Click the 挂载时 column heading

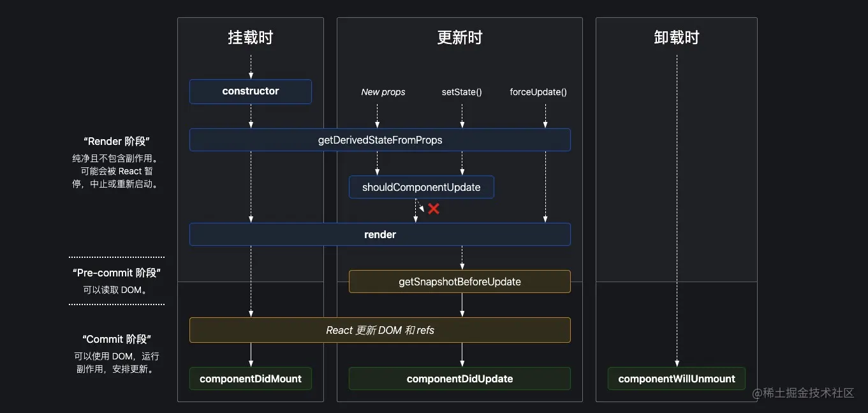pyautogui.click(x=251, y=38)
